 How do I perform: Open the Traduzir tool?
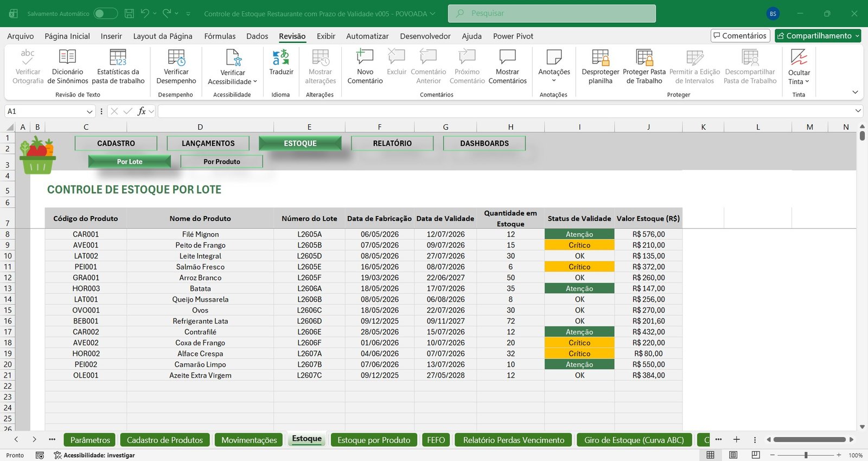tap(281, 62)
